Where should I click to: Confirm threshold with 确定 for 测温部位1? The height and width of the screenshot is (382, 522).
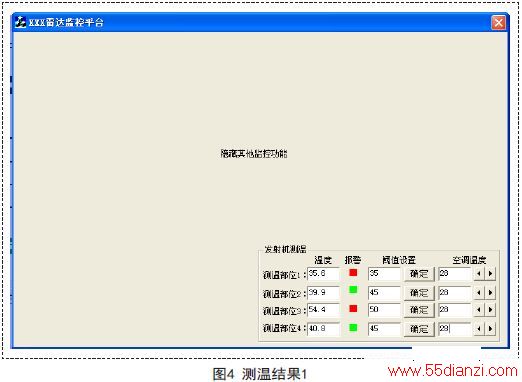(419, 274)
